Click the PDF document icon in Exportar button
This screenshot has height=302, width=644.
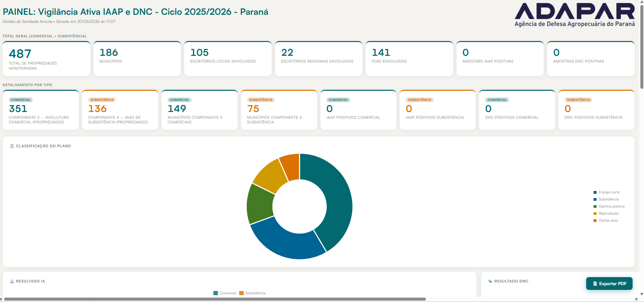pyautogui.click(x=595, y=284)
